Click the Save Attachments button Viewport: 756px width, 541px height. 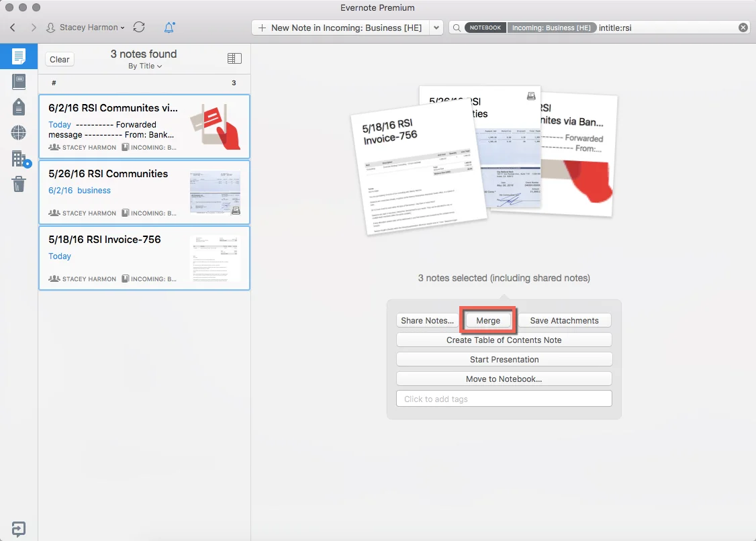coord(564,321)
